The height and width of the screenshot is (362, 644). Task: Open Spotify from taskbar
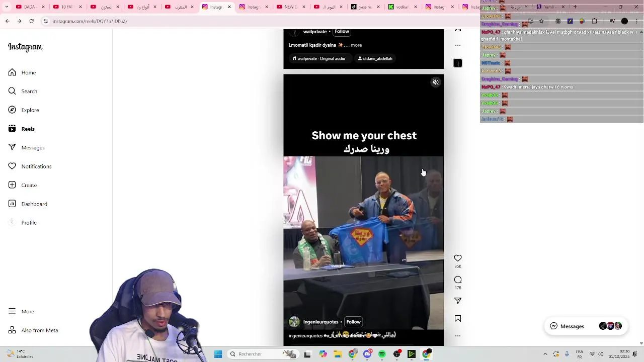[x=382, y=354]
